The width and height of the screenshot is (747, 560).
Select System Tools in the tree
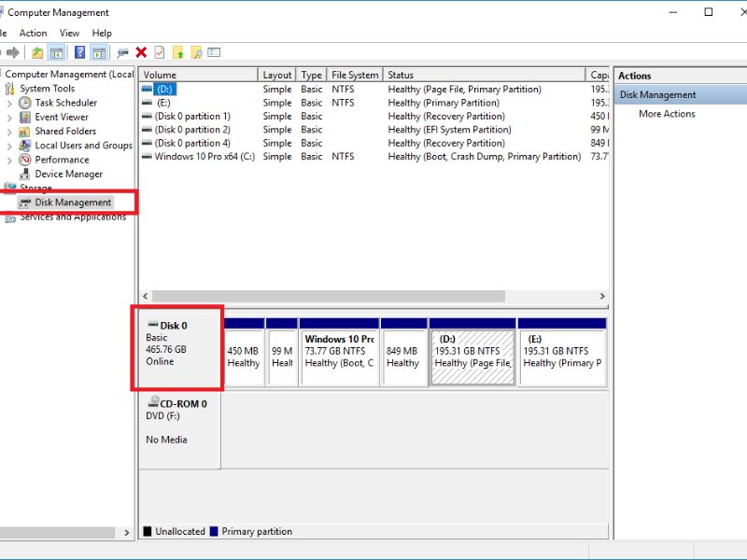point(48,89)
